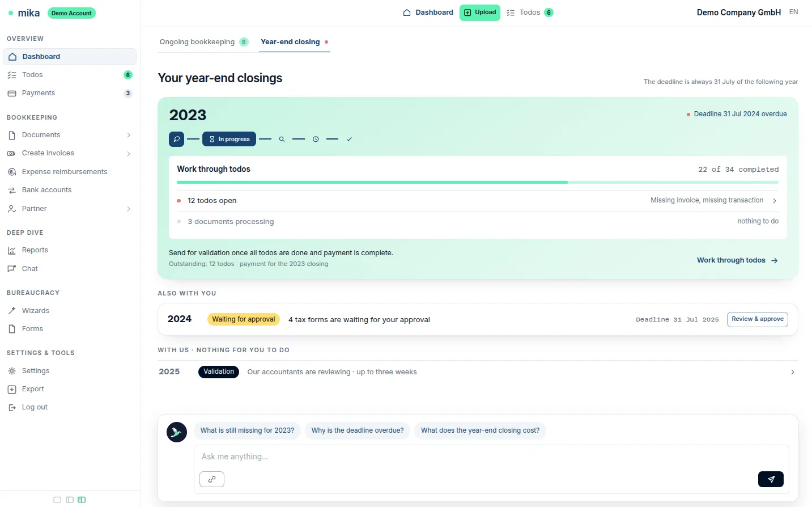This screenshot has width=812, height=507.
Task: Select the magnifier step icon in 2023 progress
Action: pyautogui.click(x=282, y=139)
